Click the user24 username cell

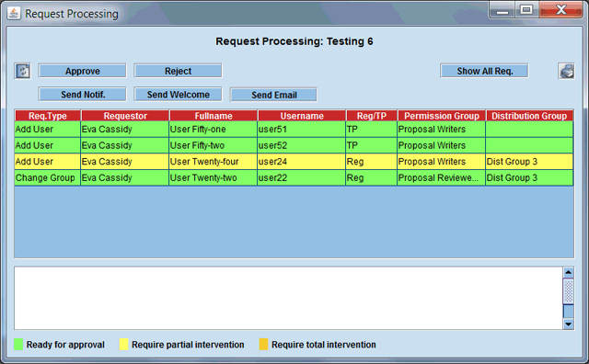(301, 162)
